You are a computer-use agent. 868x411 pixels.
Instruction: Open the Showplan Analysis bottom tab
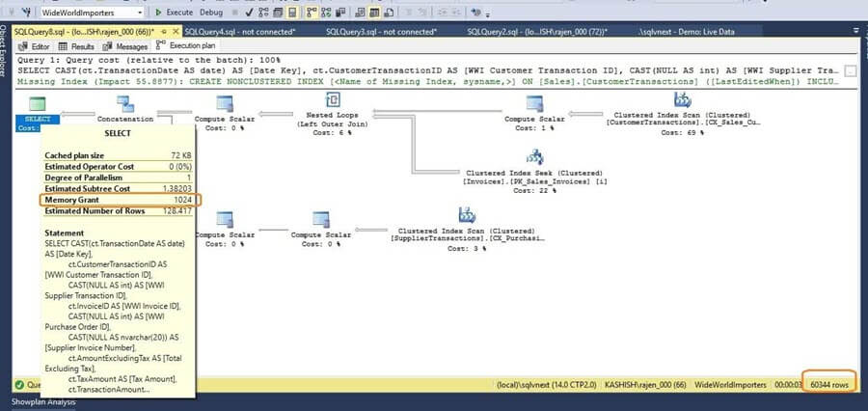point(43,402)
